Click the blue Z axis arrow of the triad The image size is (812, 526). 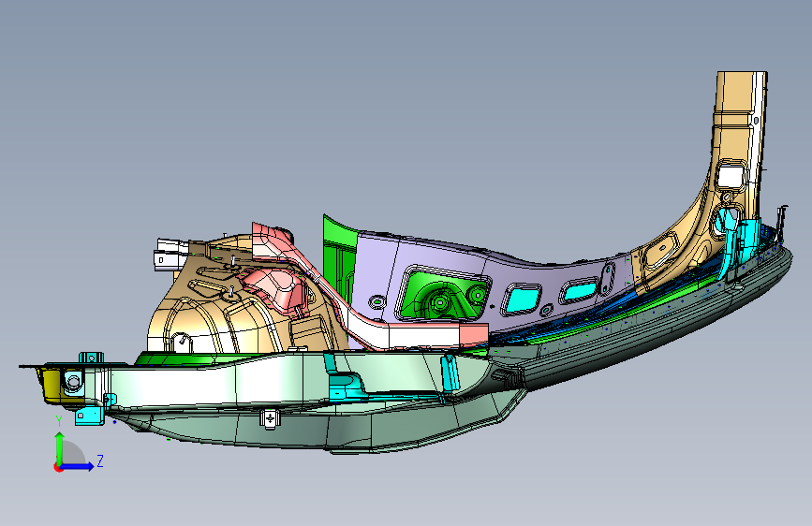78,466
